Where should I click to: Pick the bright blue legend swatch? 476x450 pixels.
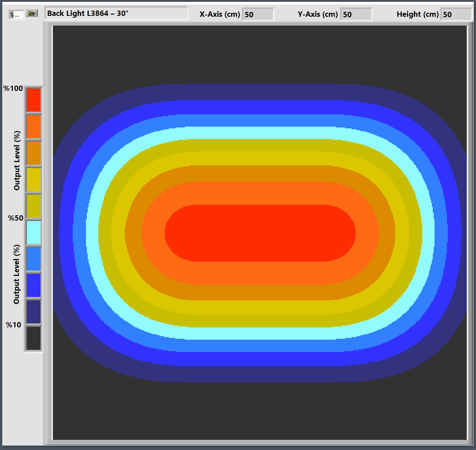coord(33,285)
